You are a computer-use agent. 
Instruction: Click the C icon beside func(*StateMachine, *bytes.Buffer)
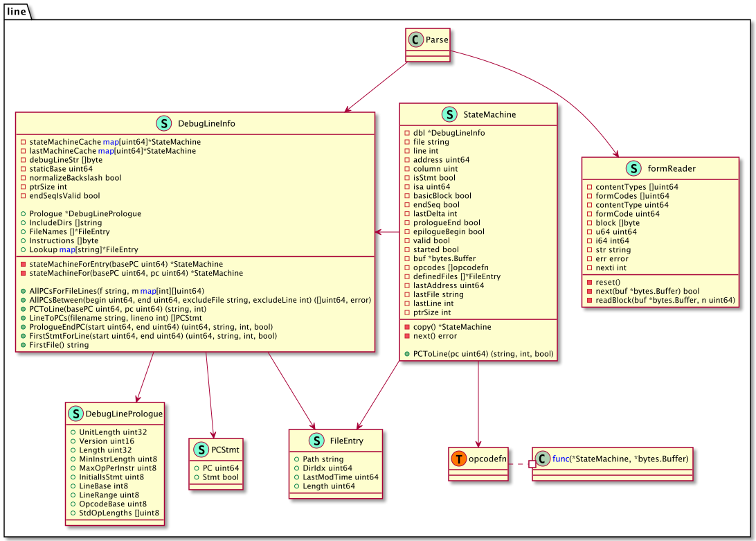[543, 459]
